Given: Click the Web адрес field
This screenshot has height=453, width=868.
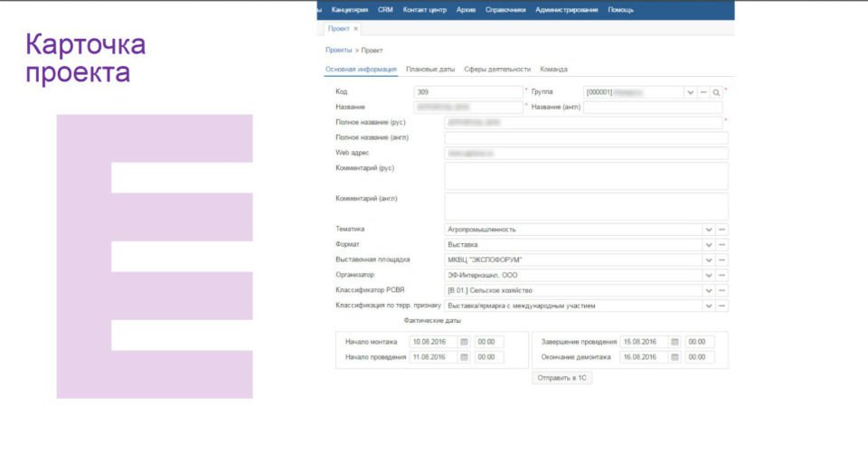Looking at the screenshot, I should coord(586,153).
